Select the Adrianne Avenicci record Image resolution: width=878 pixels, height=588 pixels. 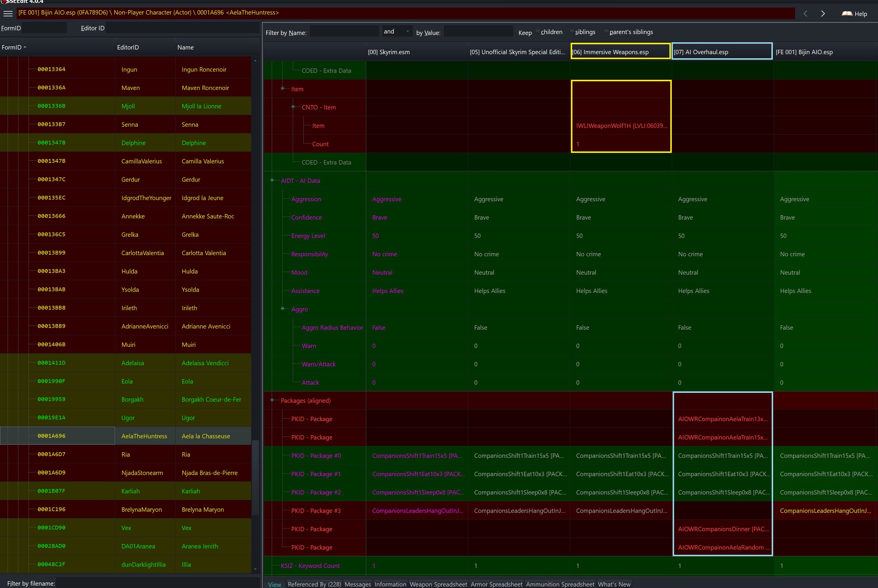(126, 326)
